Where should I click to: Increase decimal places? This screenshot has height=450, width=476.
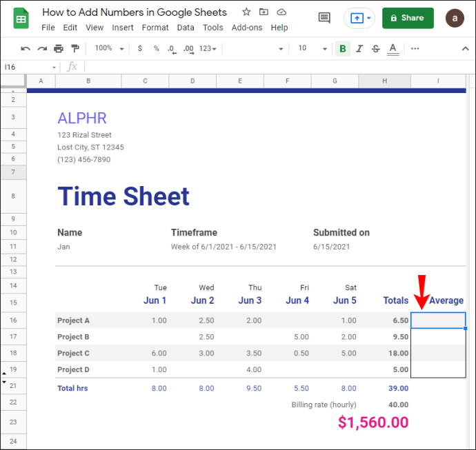click(x=188, y=49)
